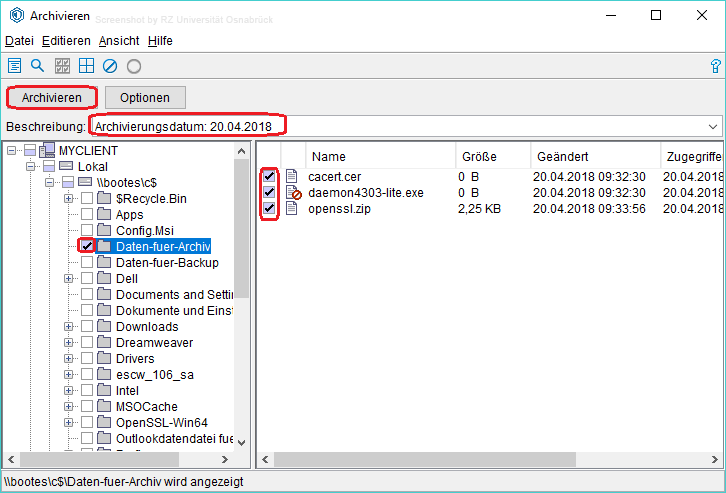Click the openssl.zip file icon
726x493 pixels.
tap(292, 208)
